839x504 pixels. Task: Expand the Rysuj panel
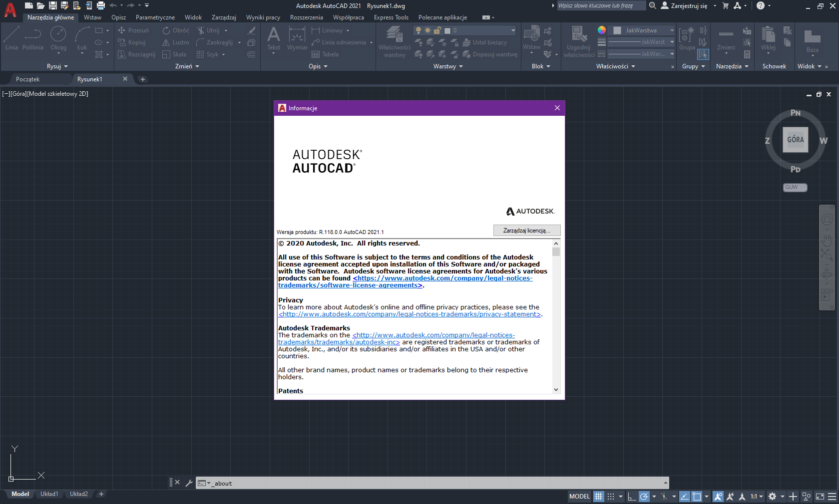(x=57, y=66)
